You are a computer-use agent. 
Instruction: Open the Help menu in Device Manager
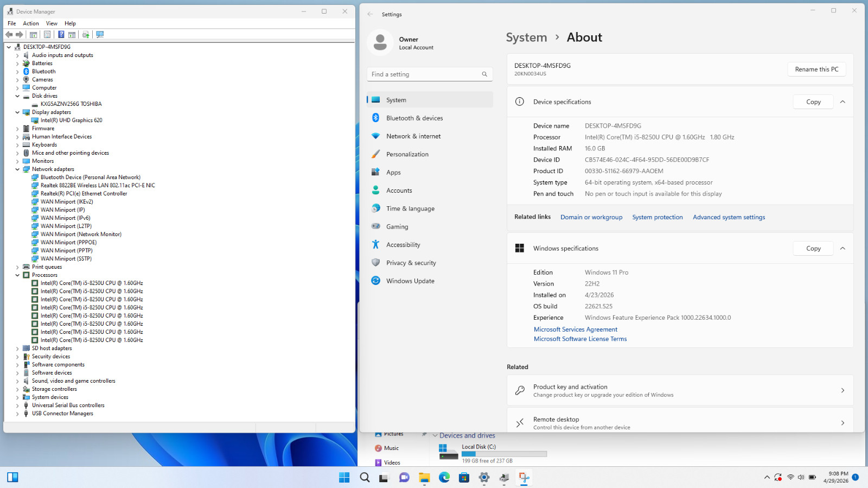point(70,23)
